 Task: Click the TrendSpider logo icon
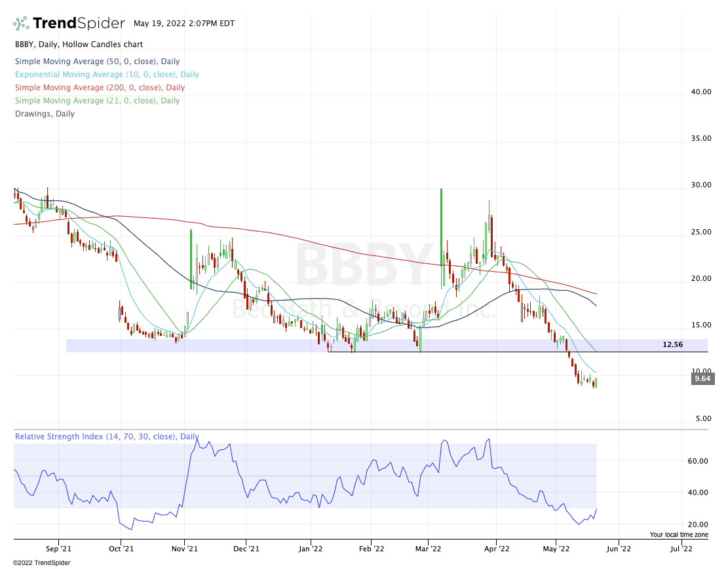click(x=21, y=23)
